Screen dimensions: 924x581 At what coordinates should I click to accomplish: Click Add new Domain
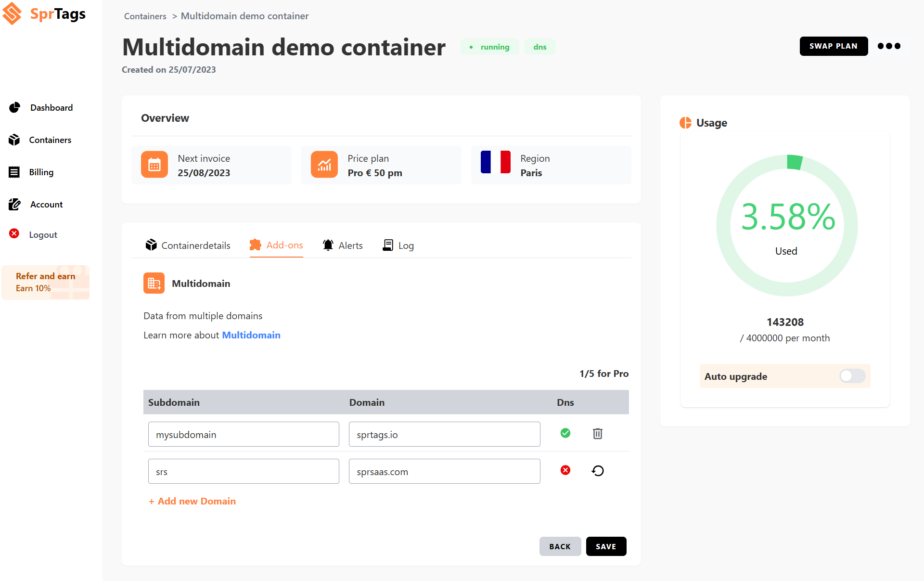[x=192, y=501]
